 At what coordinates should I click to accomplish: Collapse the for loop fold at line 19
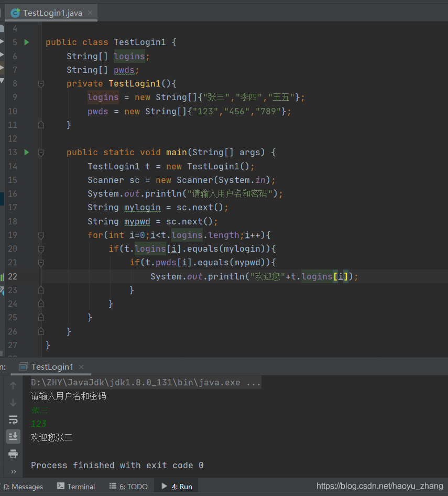tap(41, 235)
